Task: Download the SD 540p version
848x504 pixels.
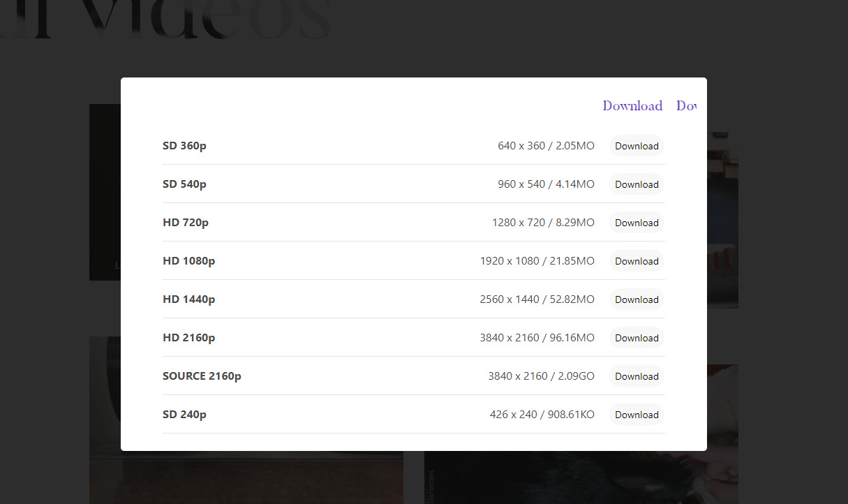Action: tap(637, 184)
